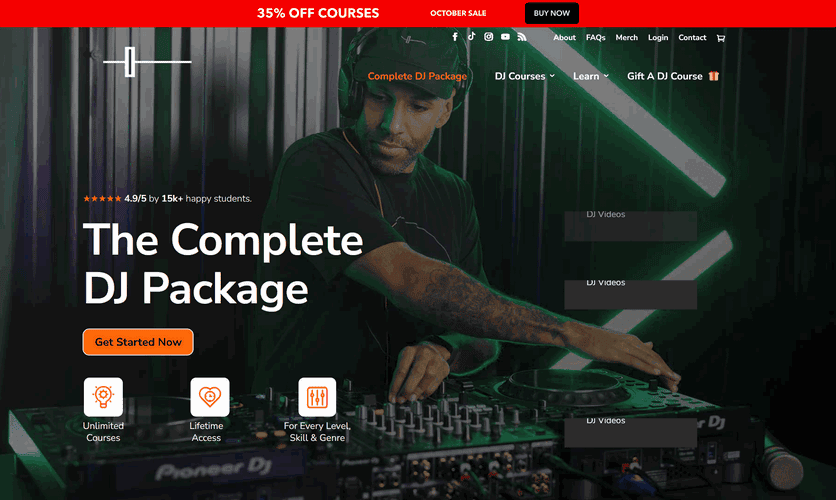Open the shopping cart icon
The image size is (836, 500).
tap(721, 38)
